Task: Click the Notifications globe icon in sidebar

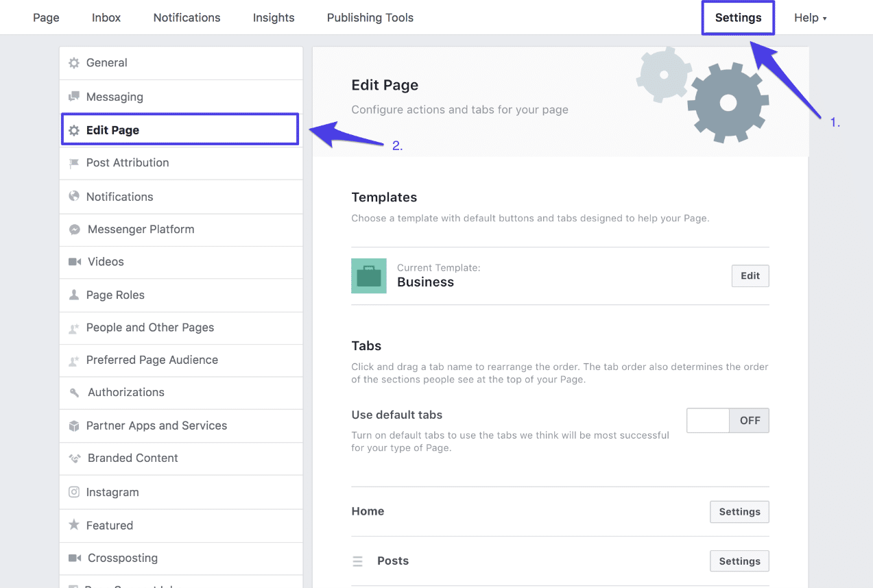Action: [x=74, y=197]
